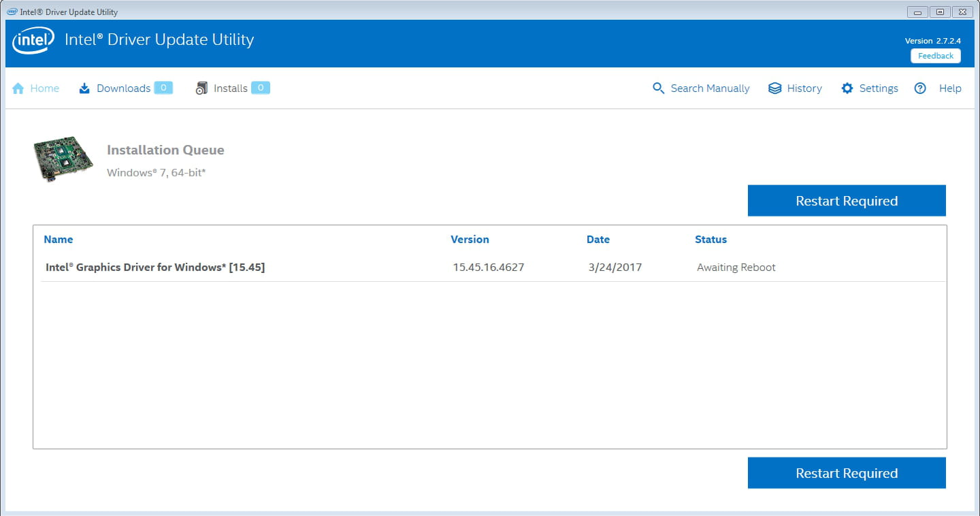Click the History stack icon
Screen dimensions: 980x516
pos(774,88)
